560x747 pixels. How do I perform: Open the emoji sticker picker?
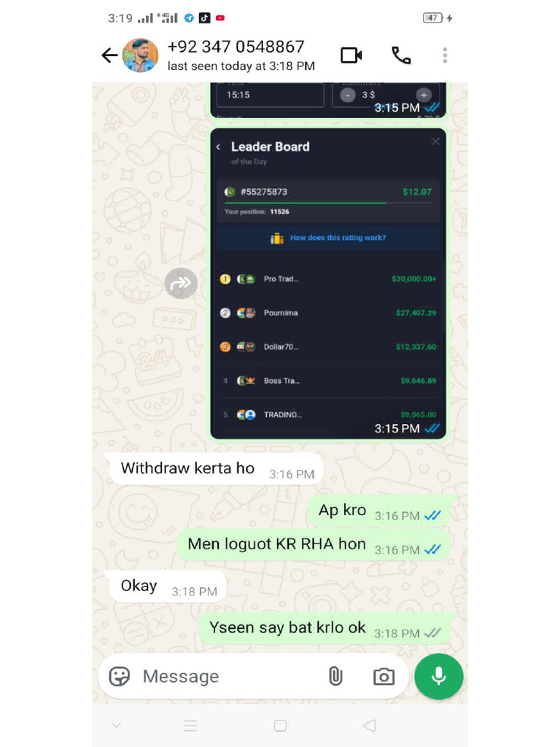coord(119,676)
